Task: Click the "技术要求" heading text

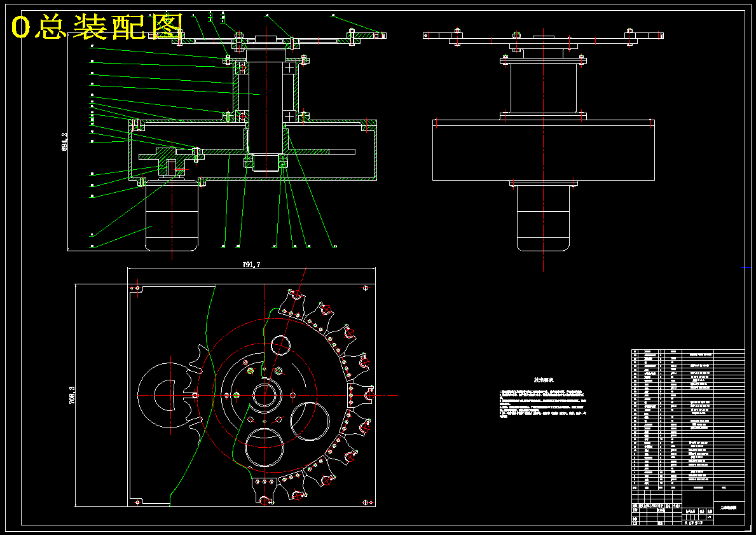Action: [x=544, y=380]
